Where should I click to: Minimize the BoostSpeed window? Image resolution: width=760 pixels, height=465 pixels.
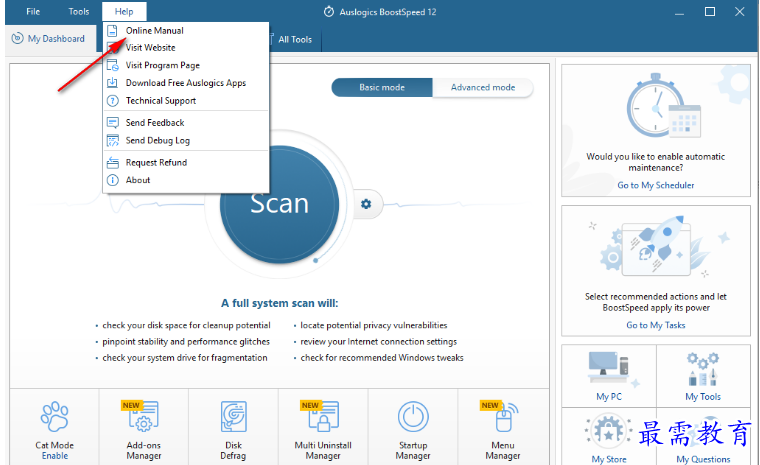680,13
